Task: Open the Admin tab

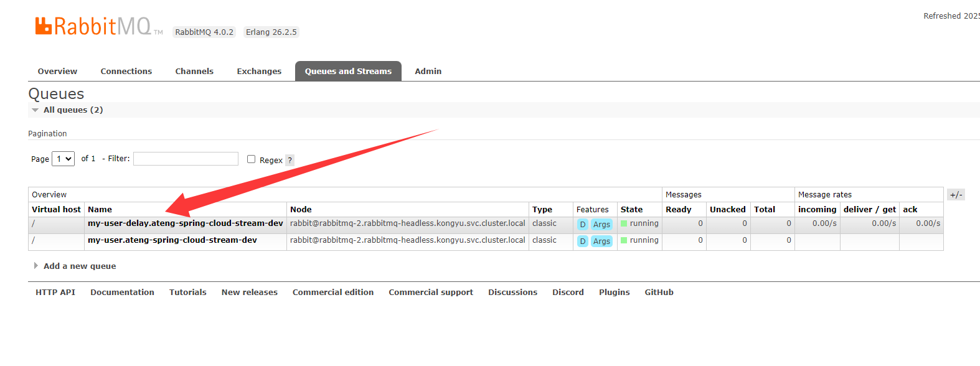Action: 428,72
